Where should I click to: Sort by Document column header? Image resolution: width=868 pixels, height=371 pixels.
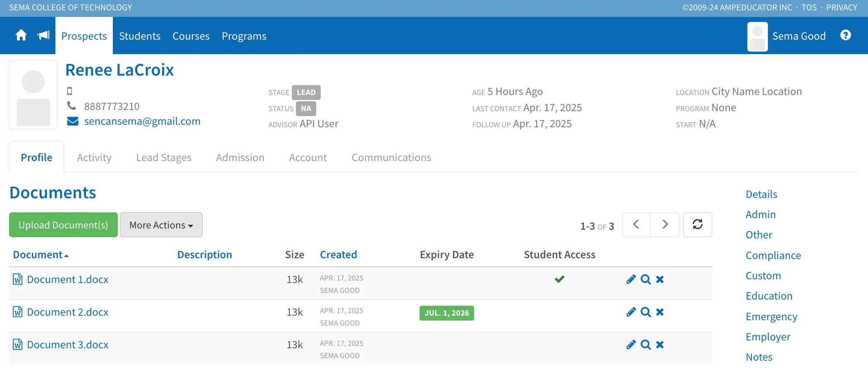click(41, 255)
